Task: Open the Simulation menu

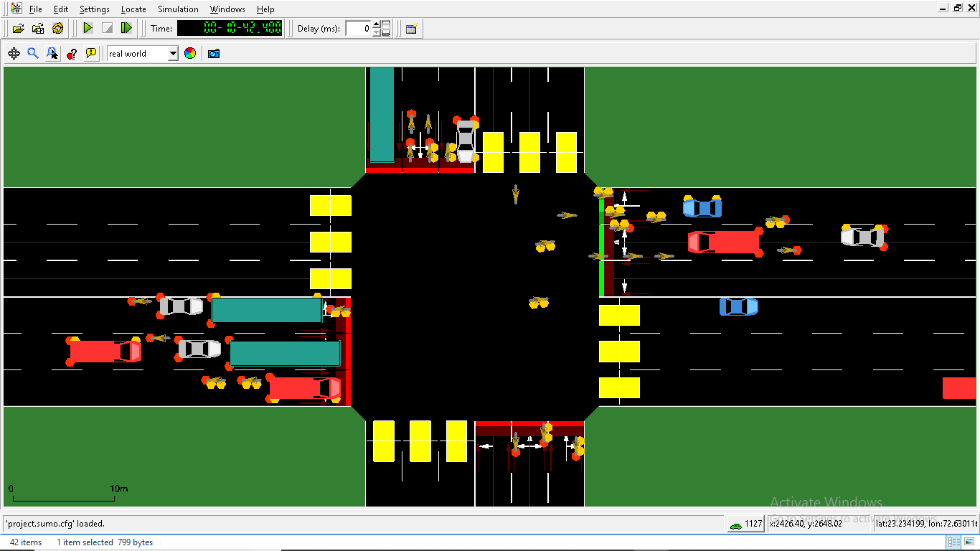Action: point(178,9)
